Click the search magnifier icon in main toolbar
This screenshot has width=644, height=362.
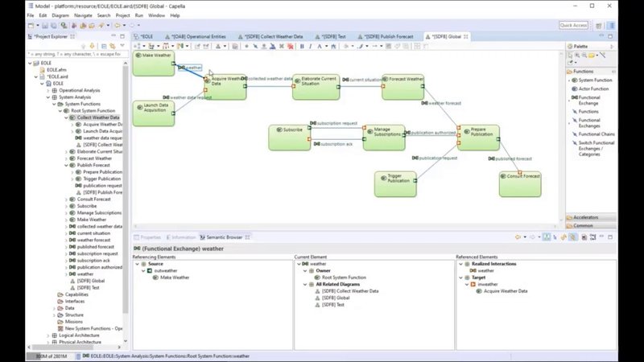pos(64,26)
